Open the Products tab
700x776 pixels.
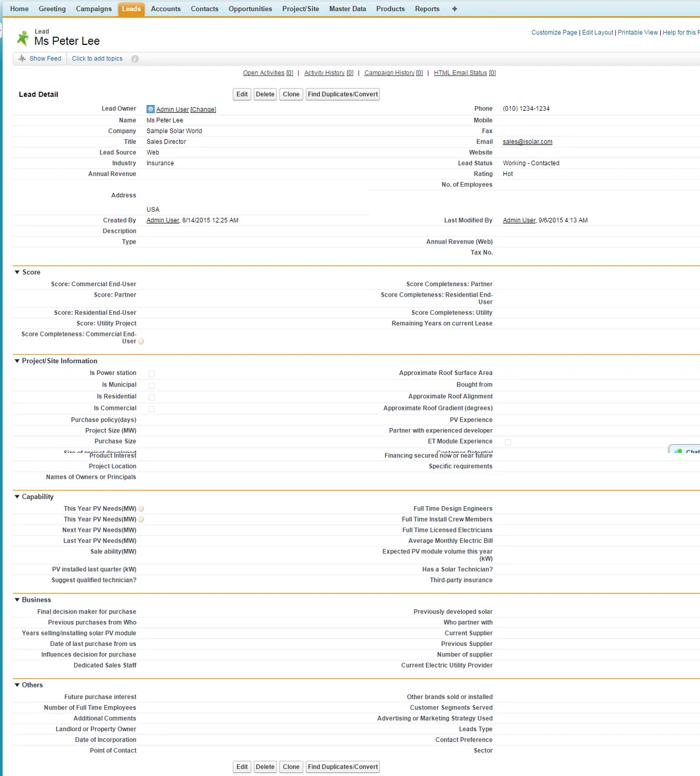click(x=390, y=9)
